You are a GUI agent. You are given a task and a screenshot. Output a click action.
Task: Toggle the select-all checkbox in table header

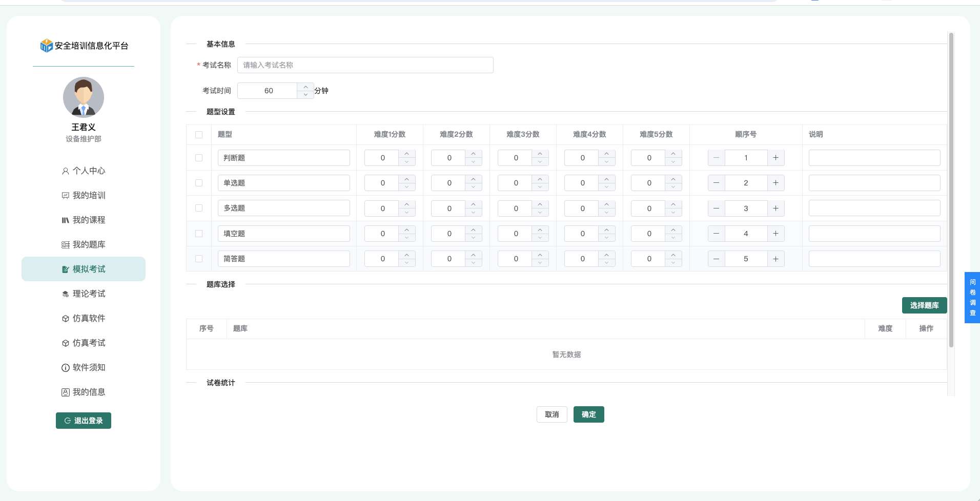pyautogui.click(x=199, y=135)
